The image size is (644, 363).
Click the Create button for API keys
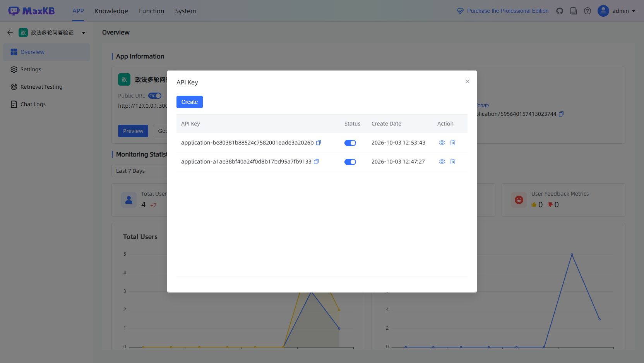pos(190,102)
